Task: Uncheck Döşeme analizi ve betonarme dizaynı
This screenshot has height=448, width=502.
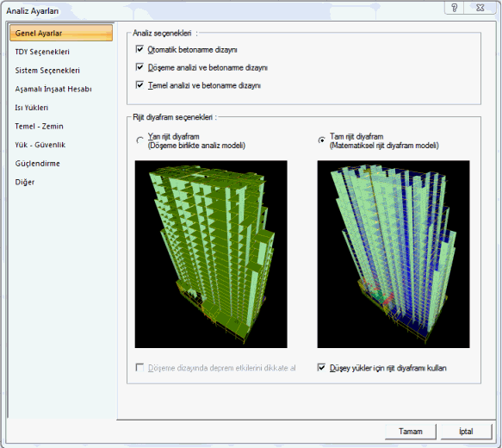Action: 139,67
